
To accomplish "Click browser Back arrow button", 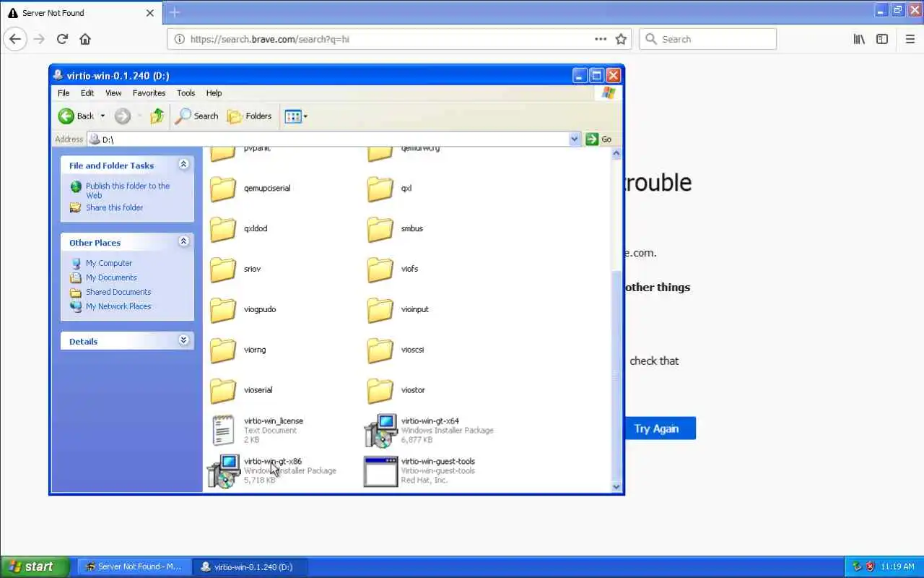I will click(16, 39).
